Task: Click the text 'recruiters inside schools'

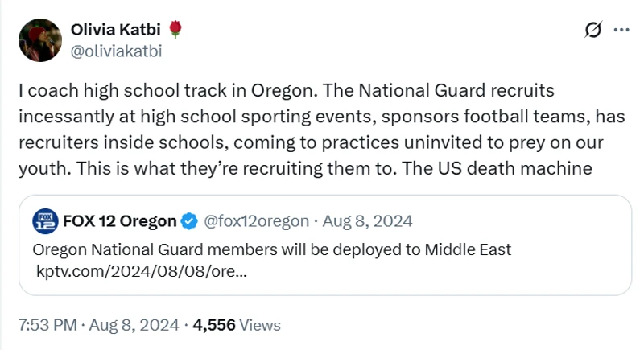Action: click(x=100, y=142)
